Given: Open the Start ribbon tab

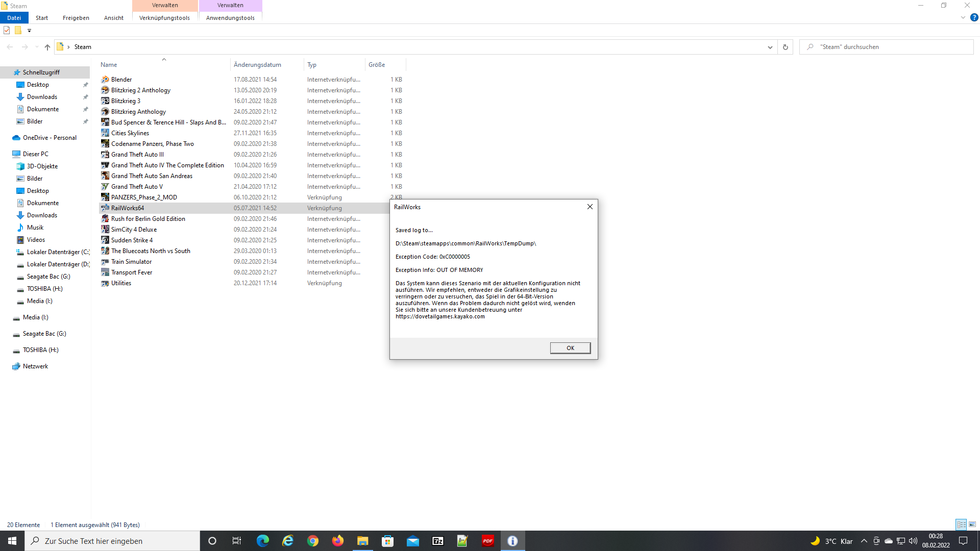Looking at the screenshot, I should click(42, 18).
